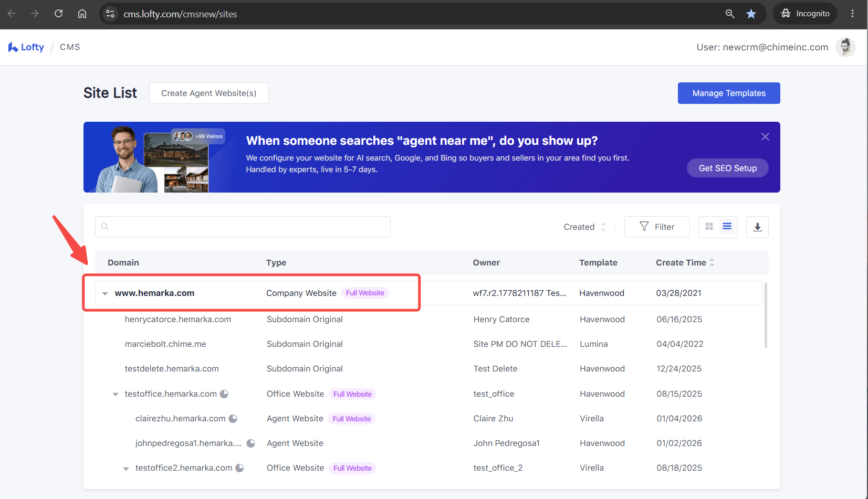868x499 pixels.
Task: Open the user avatar menu
Action: point(845,47)
